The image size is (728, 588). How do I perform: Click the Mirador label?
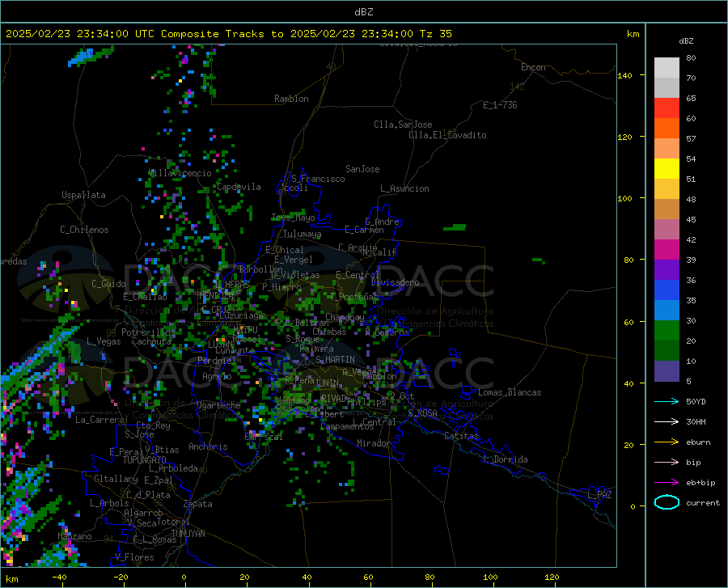(374, 443)
